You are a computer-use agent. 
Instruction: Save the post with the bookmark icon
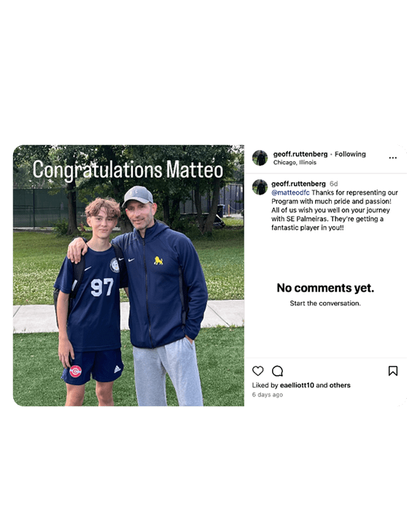pos(393,371)
